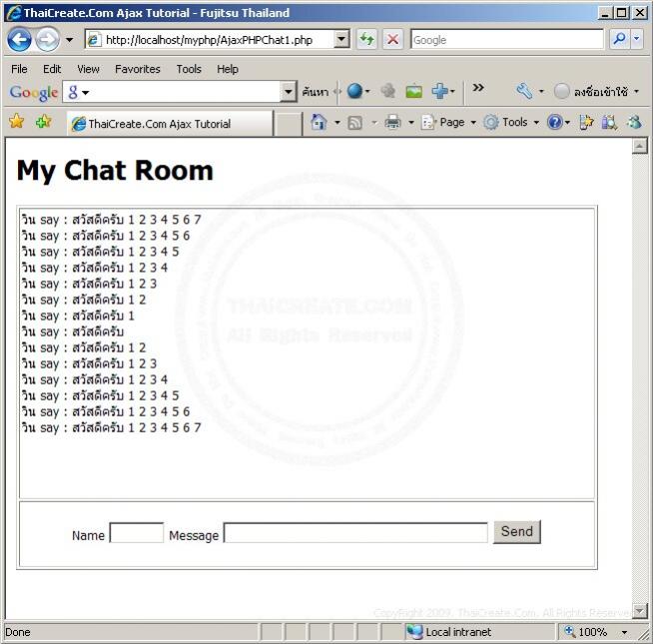Click the Done status text

18,632
